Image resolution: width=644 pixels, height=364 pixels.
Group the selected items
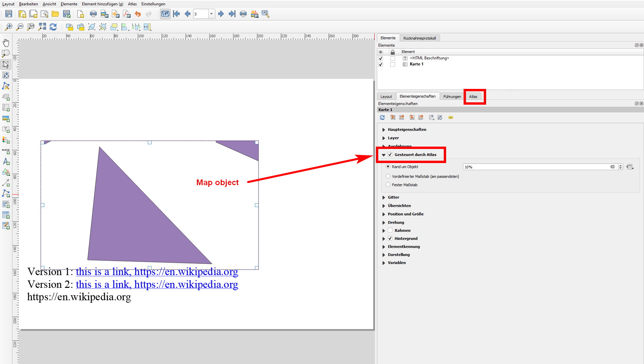[92, 27]
